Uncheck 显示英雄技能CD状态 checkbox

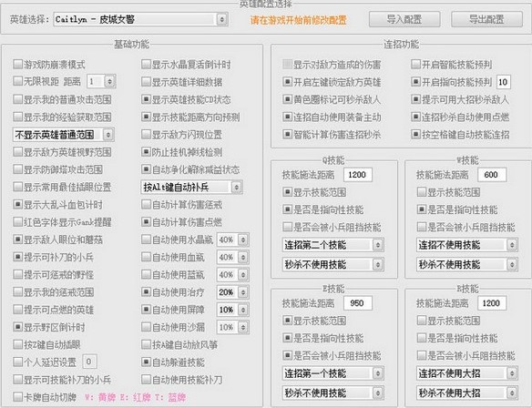tap(146, 99)
